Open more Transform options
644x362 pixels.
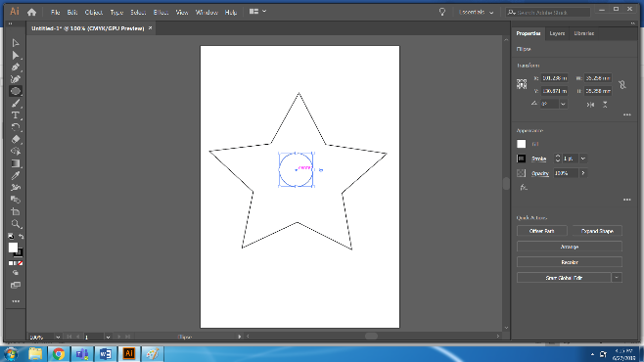point(627,114)
